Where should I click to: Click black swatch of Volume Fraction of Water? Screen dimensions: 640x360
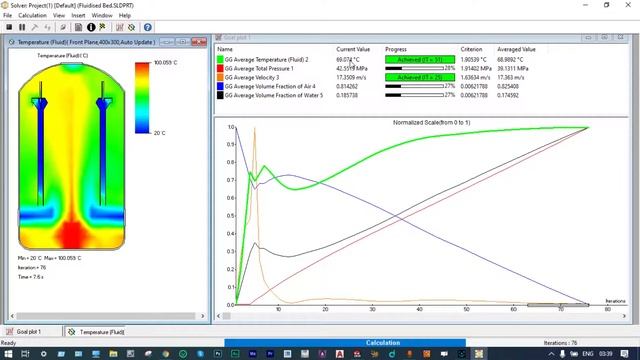coord(220,96)
